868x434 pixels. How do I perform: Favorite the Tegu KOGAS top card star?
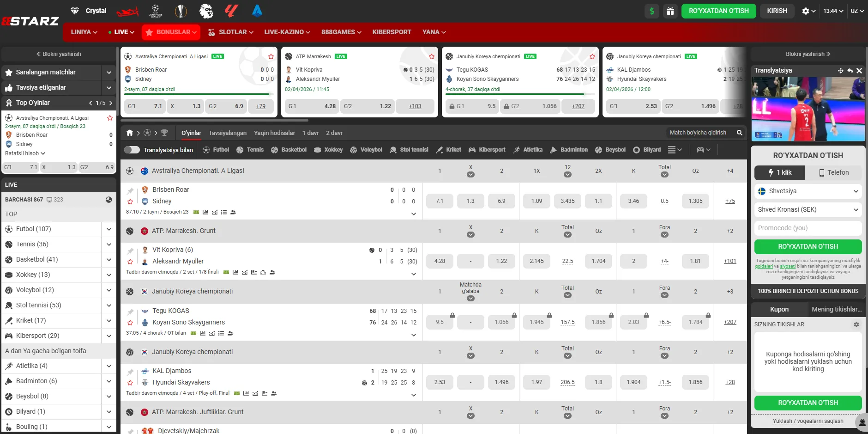[592, 56]
